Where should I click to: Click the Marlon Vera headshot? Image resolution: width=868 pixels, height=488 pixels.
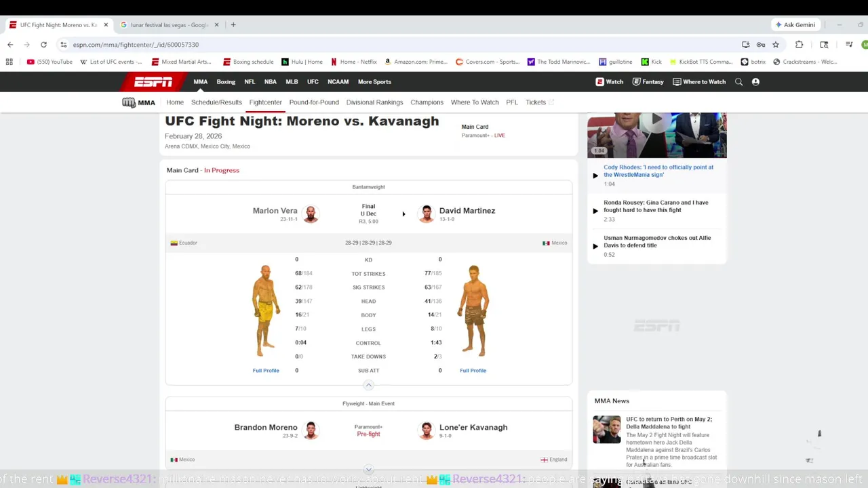coord(311,213)
